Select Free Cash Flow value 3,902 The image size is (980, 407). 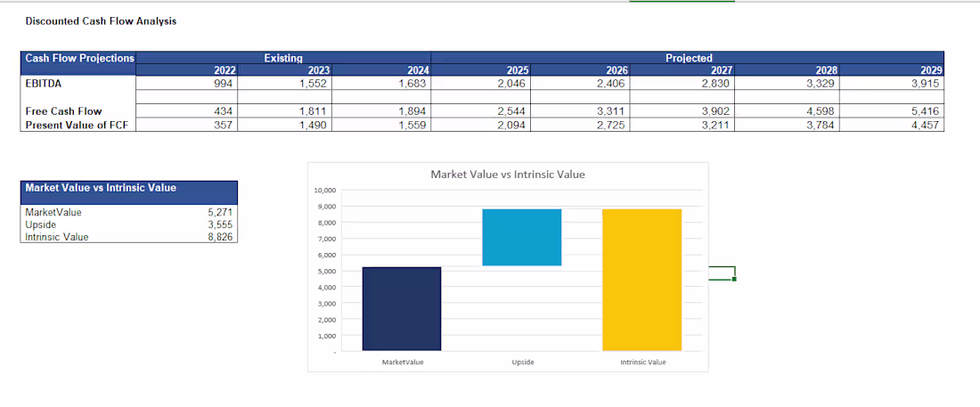point(682,111)
